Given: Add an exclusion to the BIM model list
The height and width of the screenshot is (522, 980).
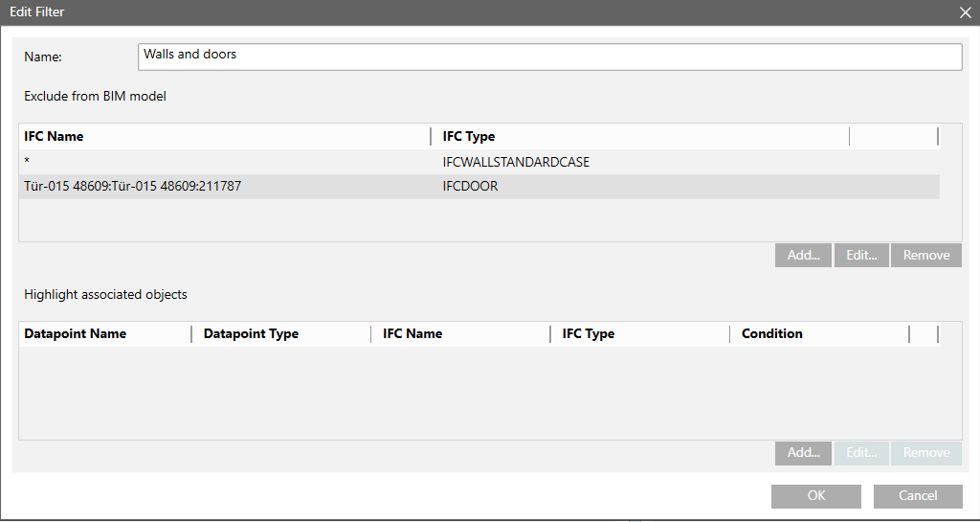Looking at the screenshot, I should [x=804, y=255].
